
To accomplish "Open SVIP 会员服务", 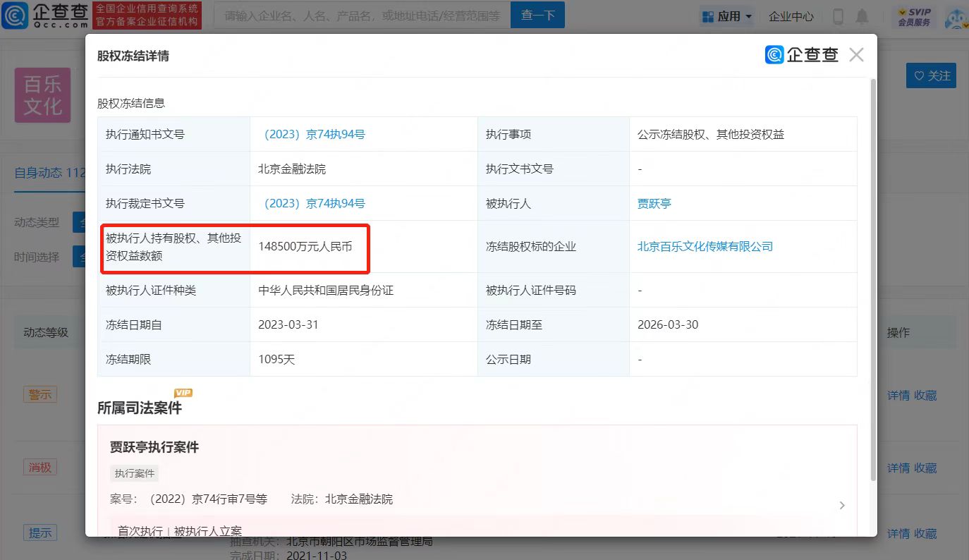I will pyautogui.click(x=914, y=16).
